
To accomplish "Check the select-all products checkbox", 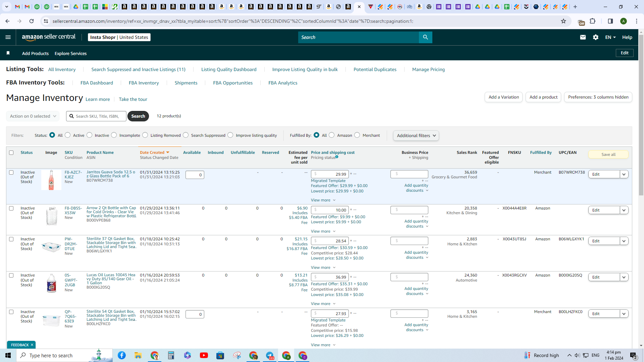I will pyautogui.click(x=11, y=153).
